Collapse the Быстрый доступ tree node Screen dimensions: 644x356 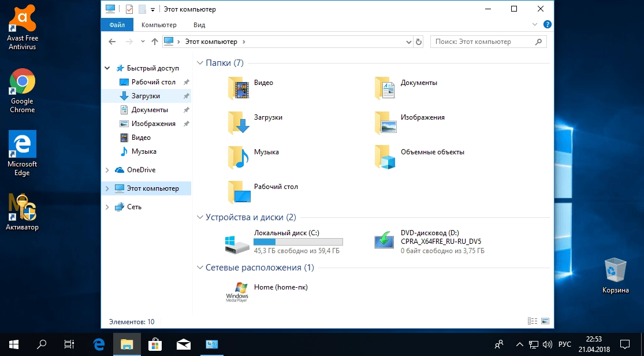pyautogui.click(x=107, y=68)
